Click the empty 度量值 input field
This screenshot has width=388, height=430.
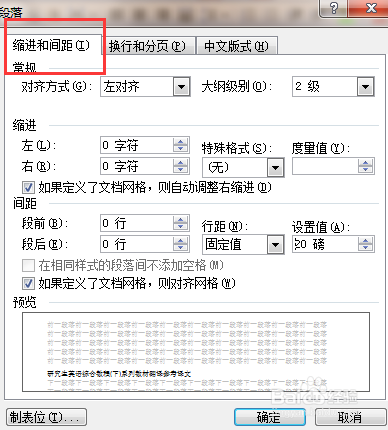pos(325,166)
